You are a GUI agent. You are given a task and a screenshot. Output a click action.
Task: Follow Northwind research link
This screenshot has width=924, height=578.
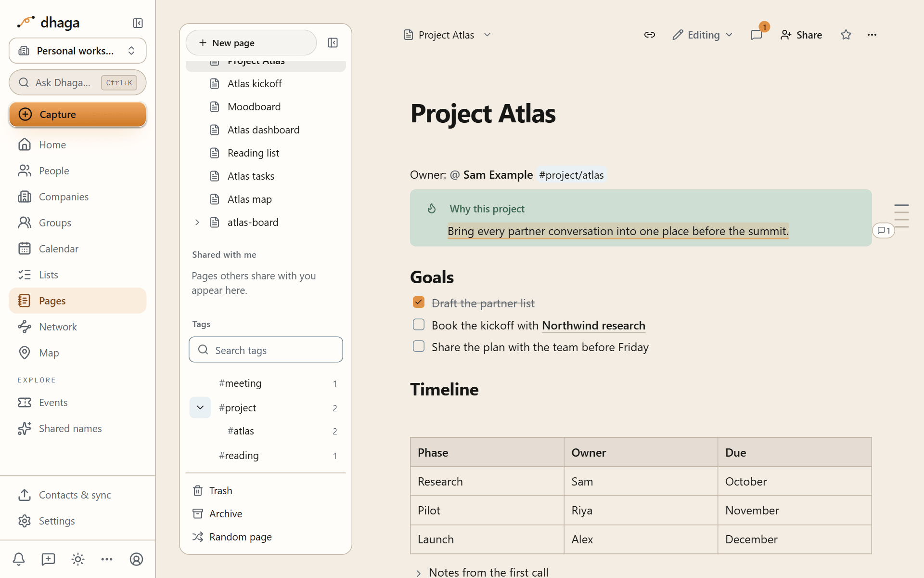[593, 326]
